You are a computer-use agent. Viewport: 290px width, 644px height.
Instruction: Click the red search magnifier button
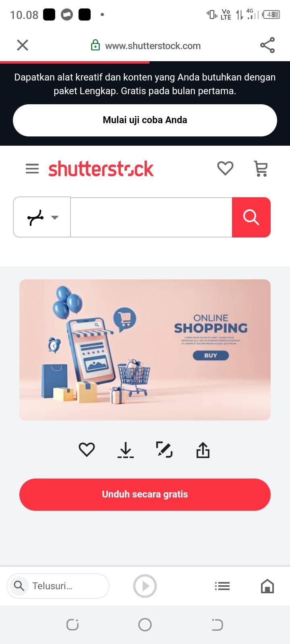click(x=251, y=217)
